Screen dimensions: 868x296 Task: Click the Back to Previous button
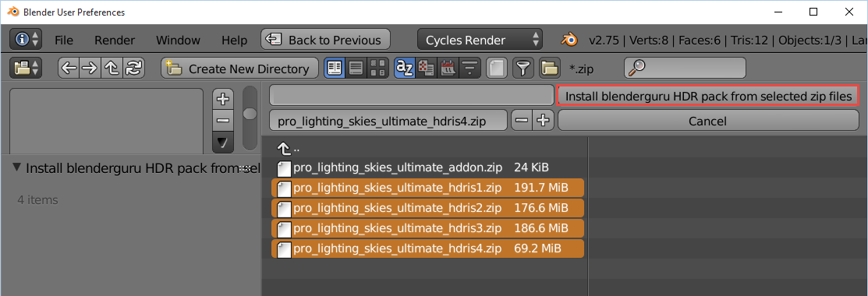click(x=325, y=40)
